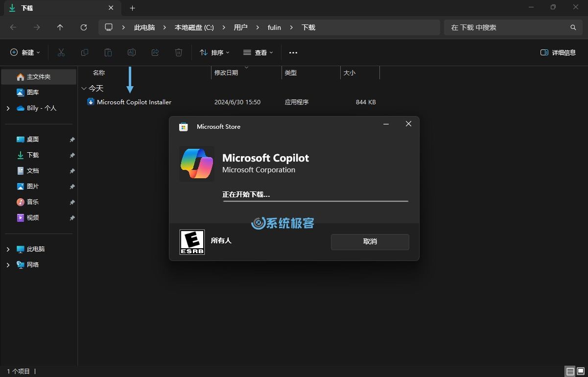Image resolution: width=588 pixels, height=377 pixels.
Task: Click the Microsoft Copilot Installer file icon
Action: click(91, 102)
